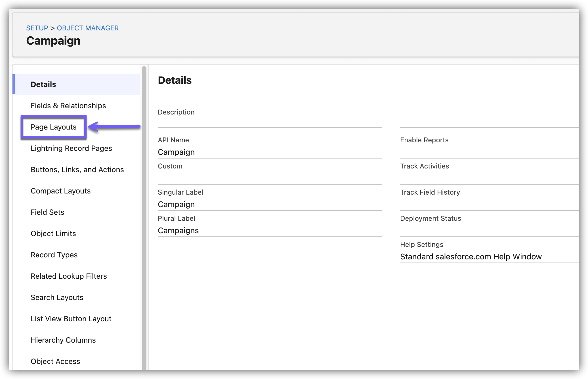
Task: Open Hierarchy Columns section
Action: click(63, 340)
